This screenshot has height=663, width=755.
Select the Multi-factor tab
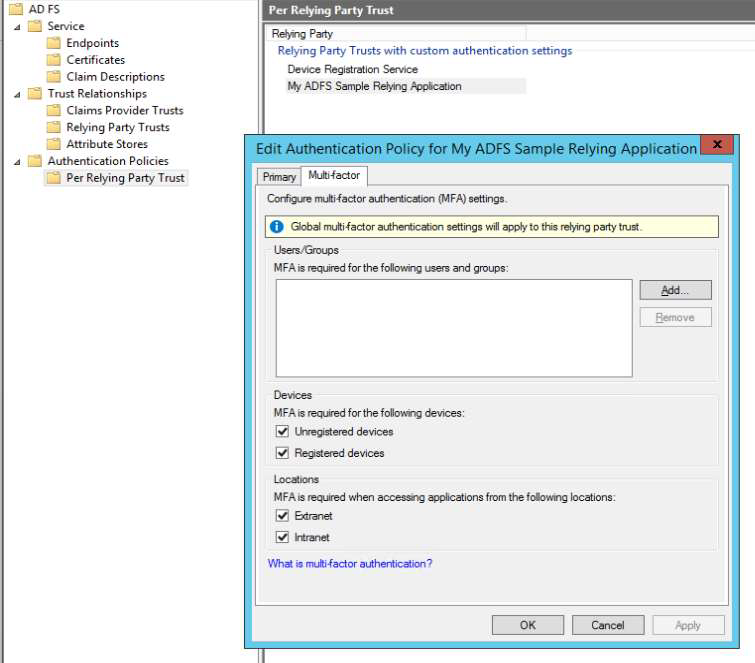coord(334,175)
